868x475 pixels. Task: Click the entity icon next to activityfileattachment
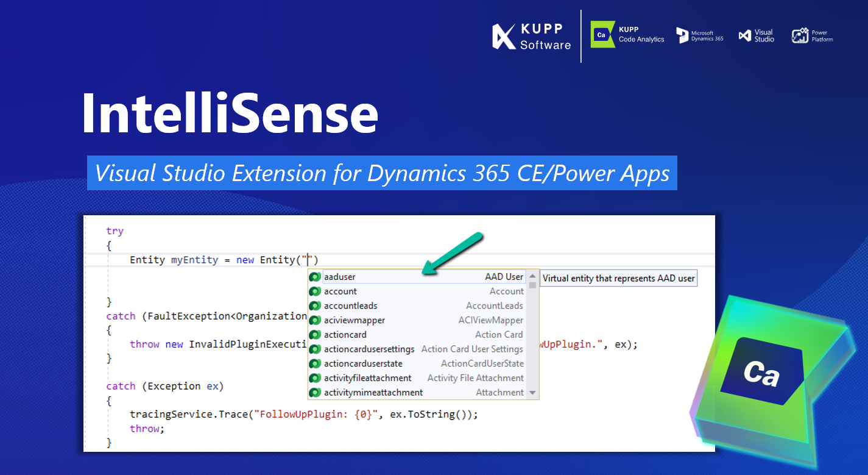(315, 378)
